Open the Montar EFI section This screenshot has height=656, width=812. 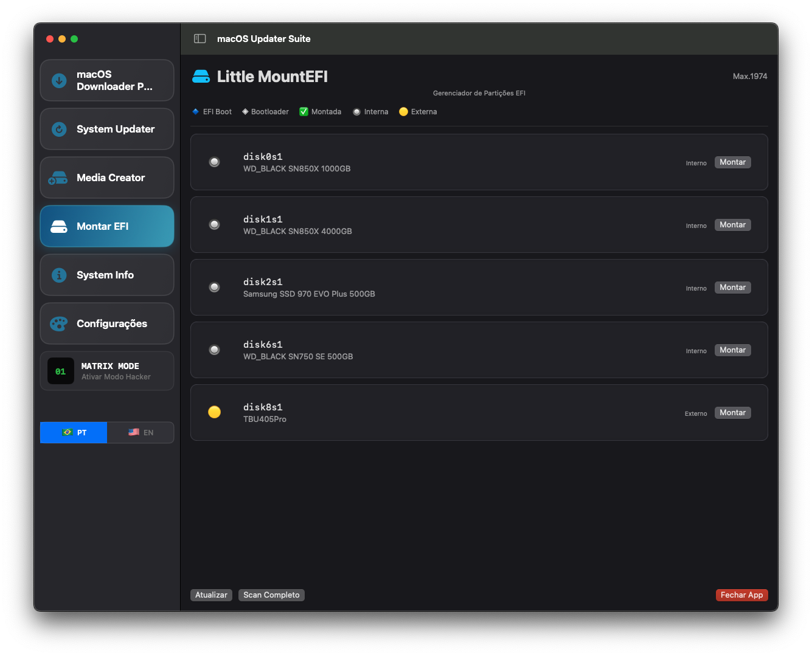(x=107, y=226)
